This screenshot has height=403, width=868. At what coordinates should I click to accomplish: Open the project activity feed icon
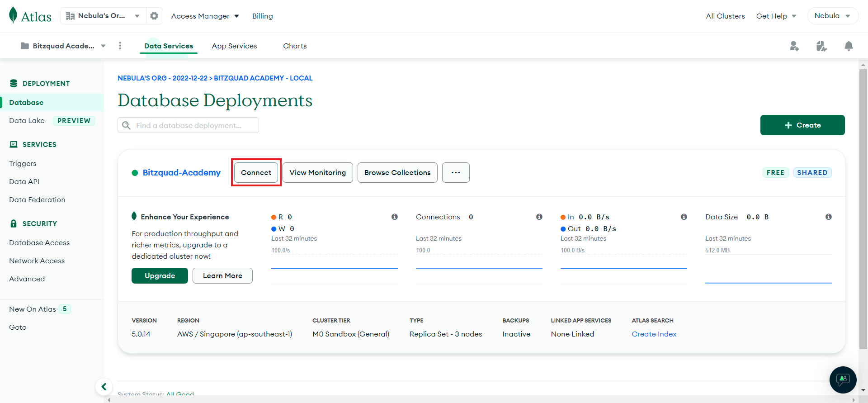821,46
